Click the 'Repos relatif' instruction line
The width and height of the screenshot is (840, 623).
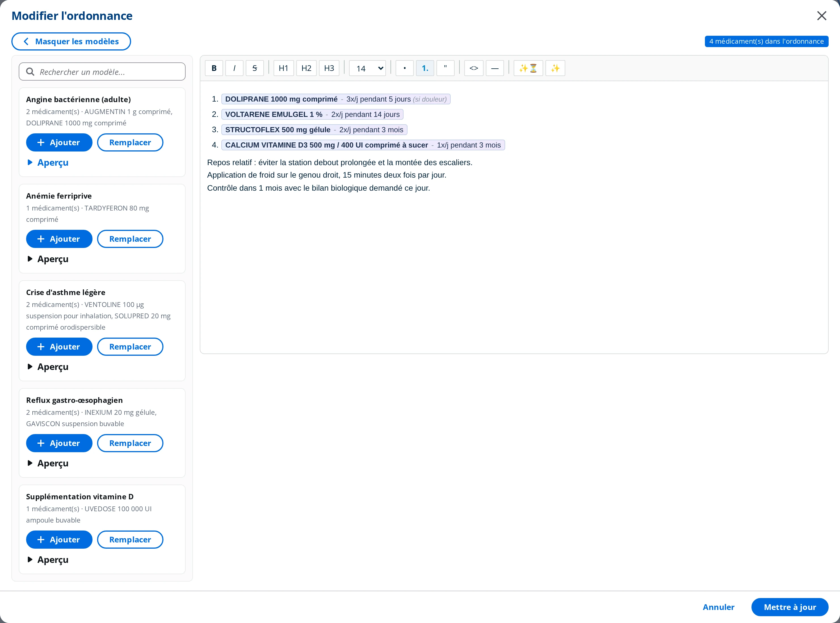[x=339, y=163]
